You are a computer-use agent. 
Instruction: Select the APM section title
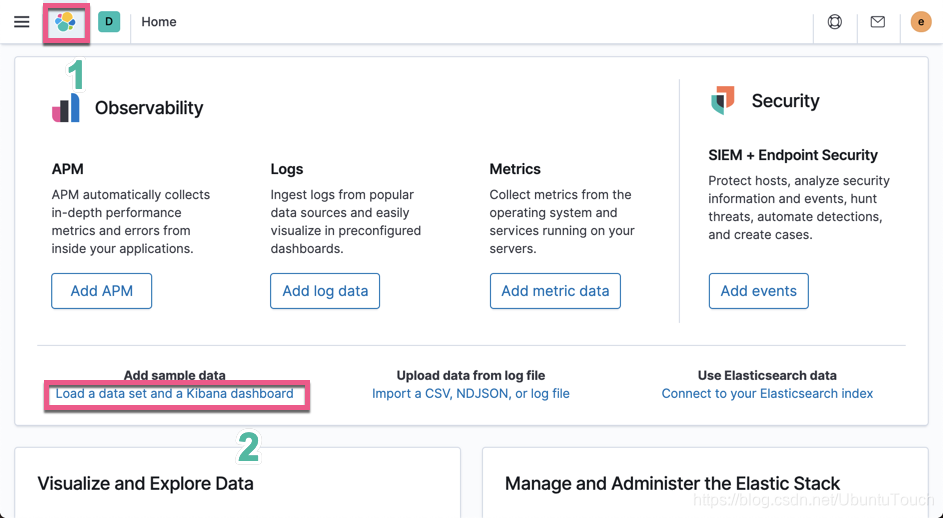pos(67,169)
